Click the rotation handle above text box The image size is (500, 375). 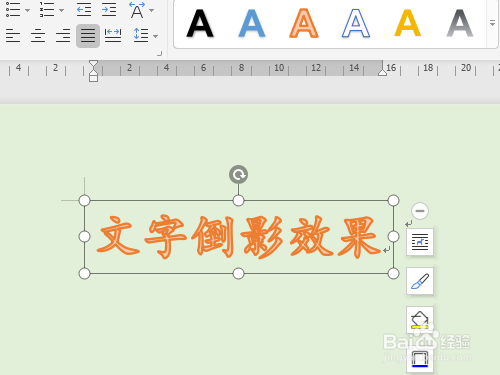click(238, 174)
